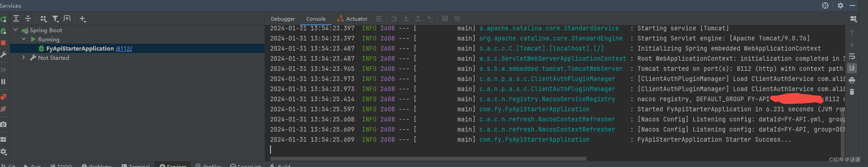Open the console layout settings icon
This screenshot has height=167, width=868.
pyautogui.click(x=853, y=19)
